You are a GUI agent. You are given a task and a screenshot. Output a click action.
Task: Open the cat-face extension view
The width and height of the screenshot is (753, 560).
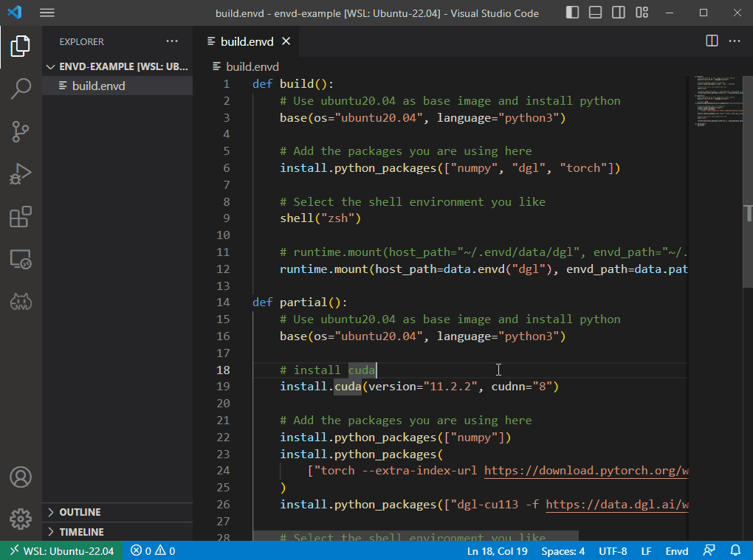coord(20,303)
